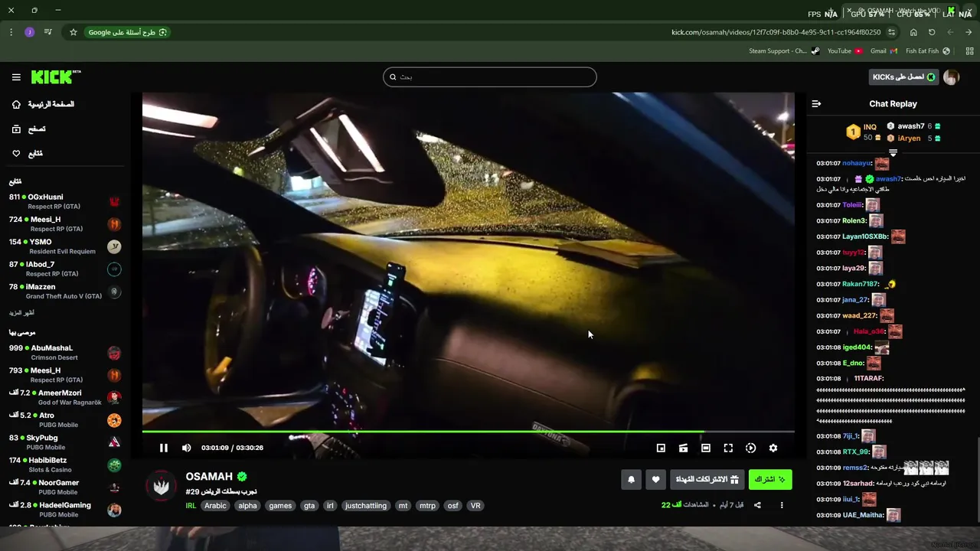The height and width of the screenshot is (551, 980).
Task: Open the browser apps grid icon
Action: tap(969, 51)
